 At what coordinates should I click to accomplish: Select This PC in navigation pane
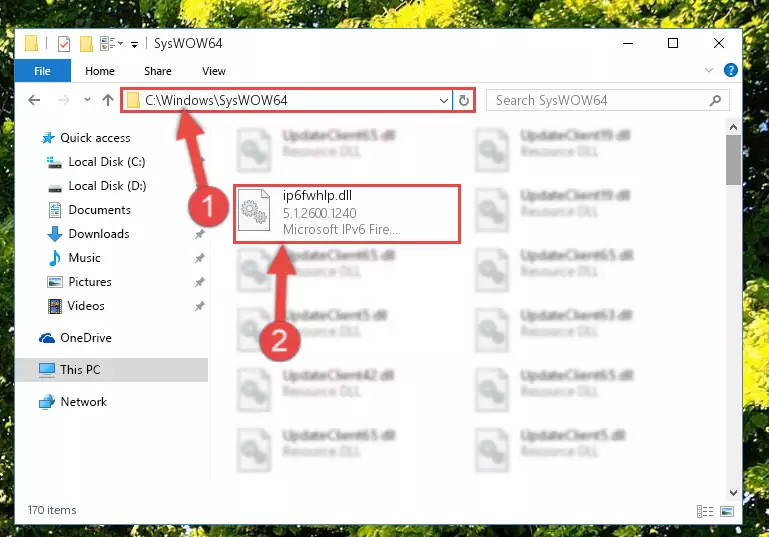click(112, 370)
